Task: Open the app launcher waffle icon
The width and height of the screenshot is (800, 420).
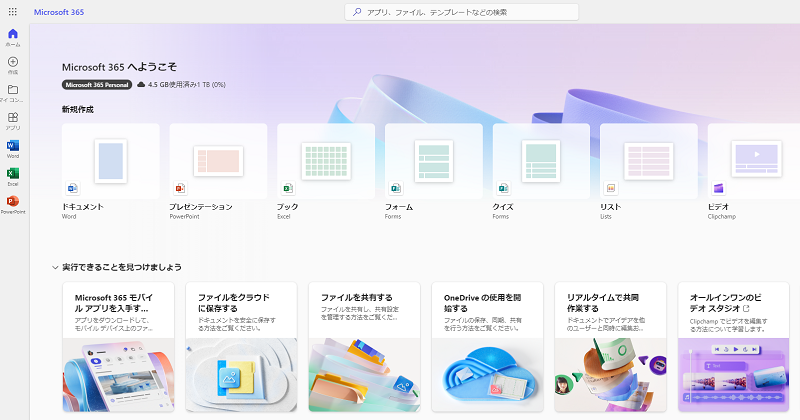Action: tap(13, 12)
